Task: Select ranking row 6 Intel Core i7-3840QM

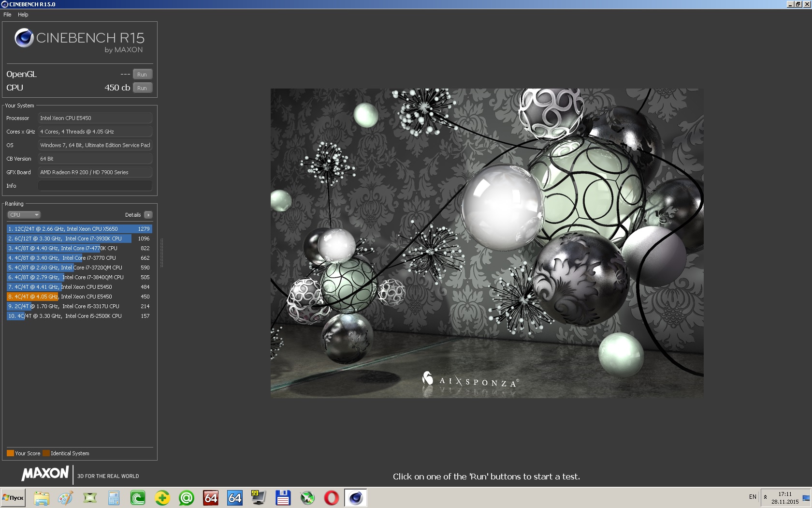Action: point(79,277)
